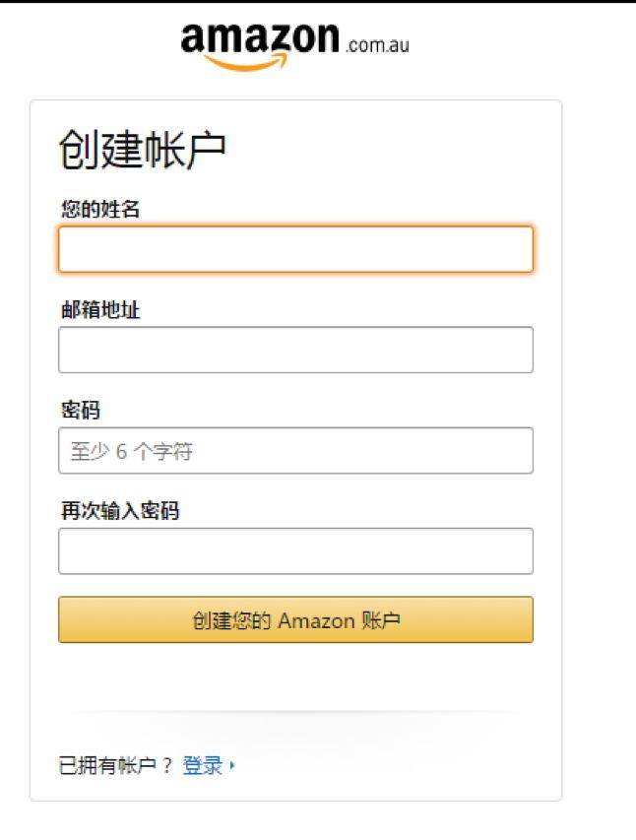Click the 创建帐户 heading
Screen dimensions: 636x840
click(142, 150)
